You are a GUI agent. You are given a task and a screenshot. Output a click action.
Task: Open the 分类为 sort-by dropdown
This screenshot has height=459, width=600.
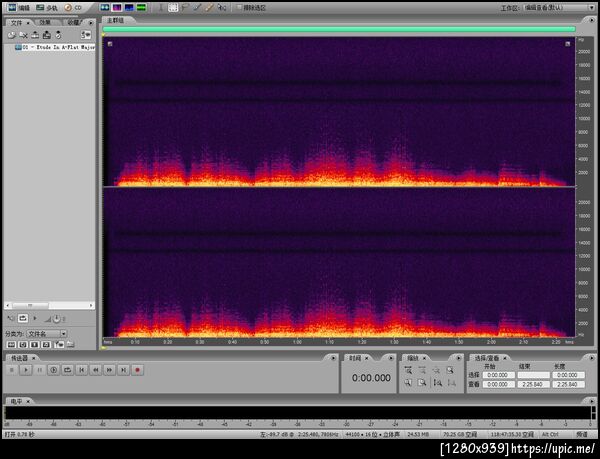click(46, 334)
